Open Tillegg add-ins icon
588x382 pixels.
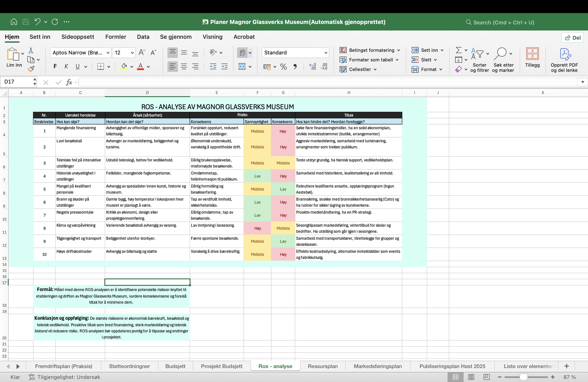pos(532,57)
